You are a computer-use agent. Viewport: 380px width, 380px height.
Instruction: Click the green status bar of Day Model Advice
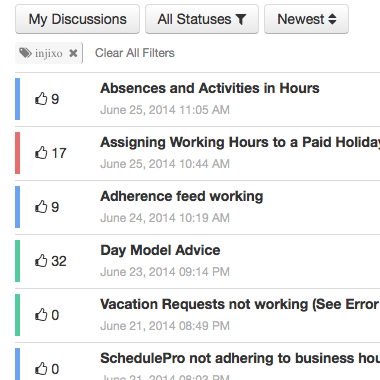point(18,261)
